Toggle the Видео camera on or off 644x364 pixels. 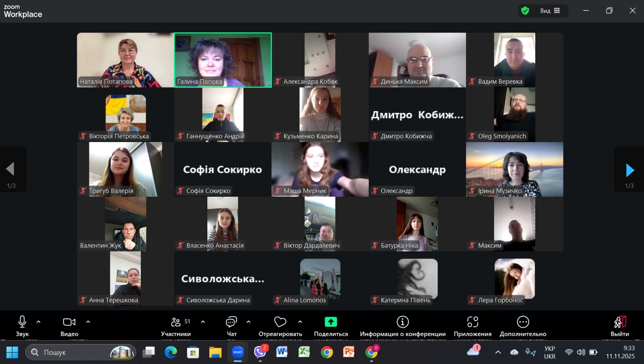(69, 322)
